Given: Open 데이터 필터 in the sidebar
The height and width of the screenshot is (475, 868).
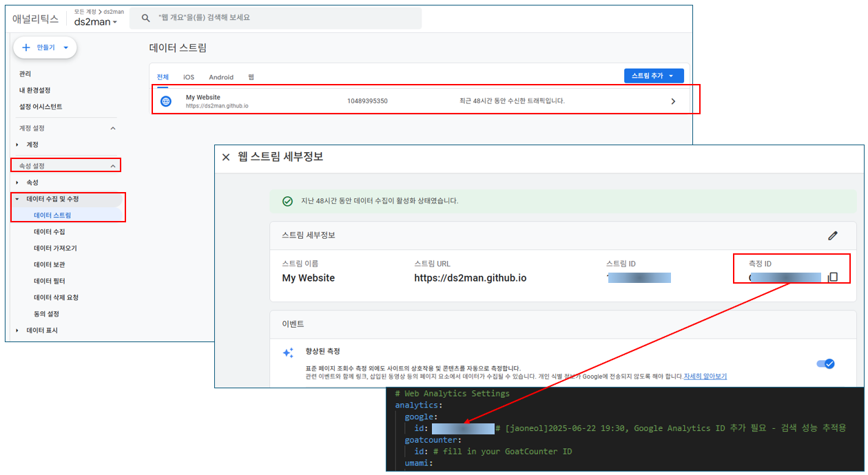Looking at the screenshot, I should [50, 281].
